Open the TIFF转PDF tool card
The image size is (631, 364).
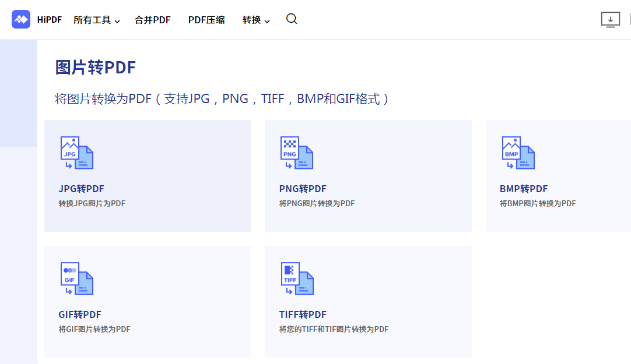point(368,301)
